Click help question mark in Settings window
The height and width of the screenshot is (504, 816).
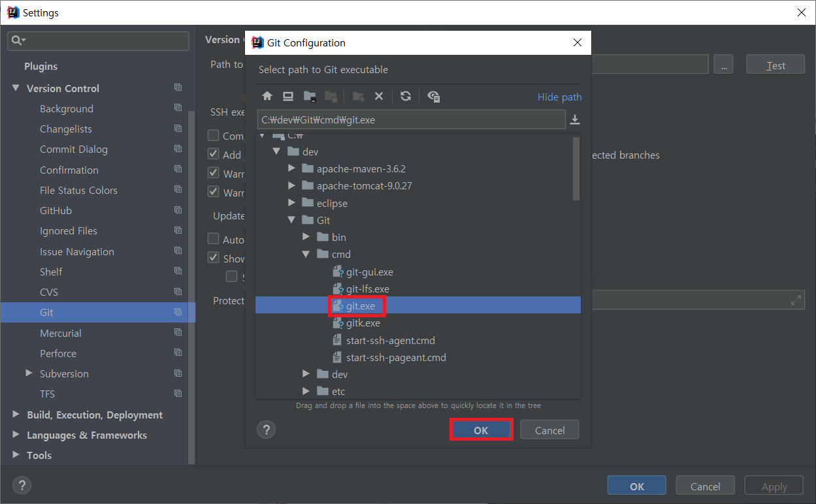[x=22, y=485]
